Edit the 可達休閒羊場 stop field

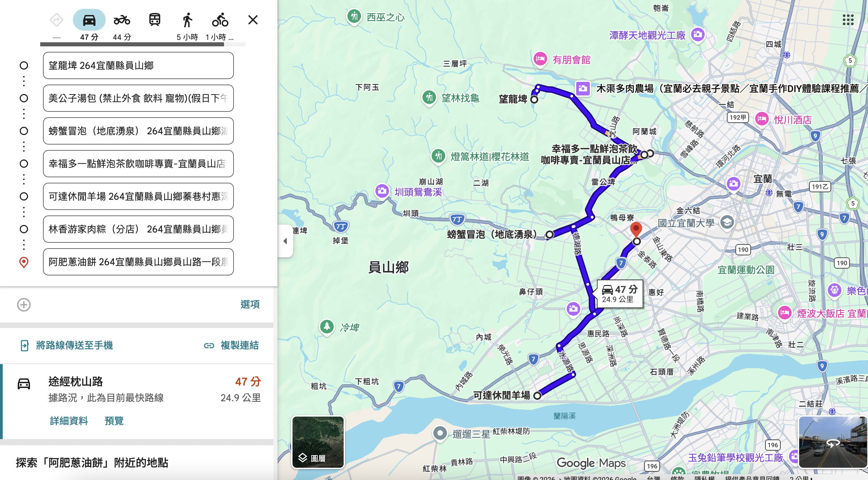[138, 196]
